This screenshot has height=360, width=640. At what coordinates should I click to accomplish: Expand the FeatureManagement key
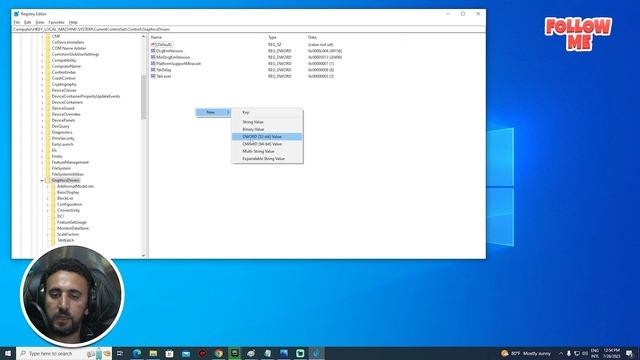[x=42, y=162]
